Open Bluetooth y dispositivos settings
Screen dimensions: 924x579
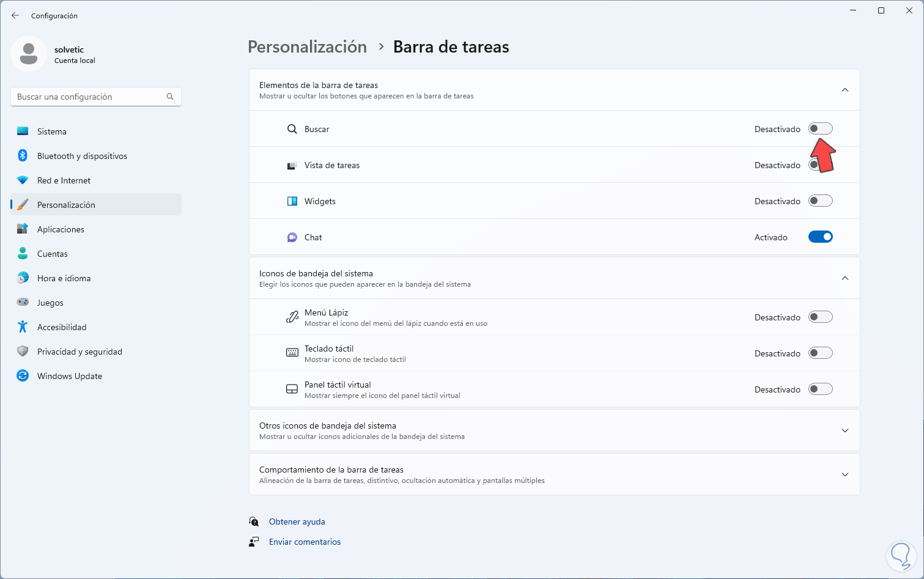click(82, 156)
